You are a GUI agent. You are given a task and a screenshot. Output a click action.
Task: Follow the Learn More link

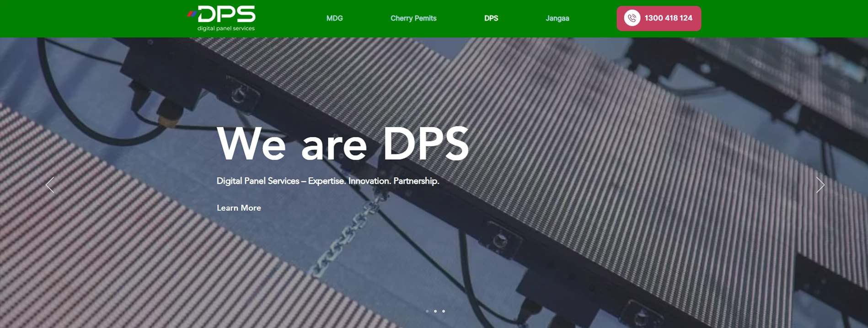239,208
